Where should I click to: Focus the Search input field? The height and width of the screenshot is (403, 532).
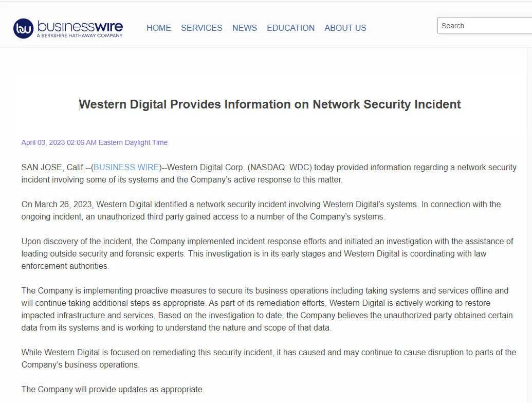click(x=485, y=26)
